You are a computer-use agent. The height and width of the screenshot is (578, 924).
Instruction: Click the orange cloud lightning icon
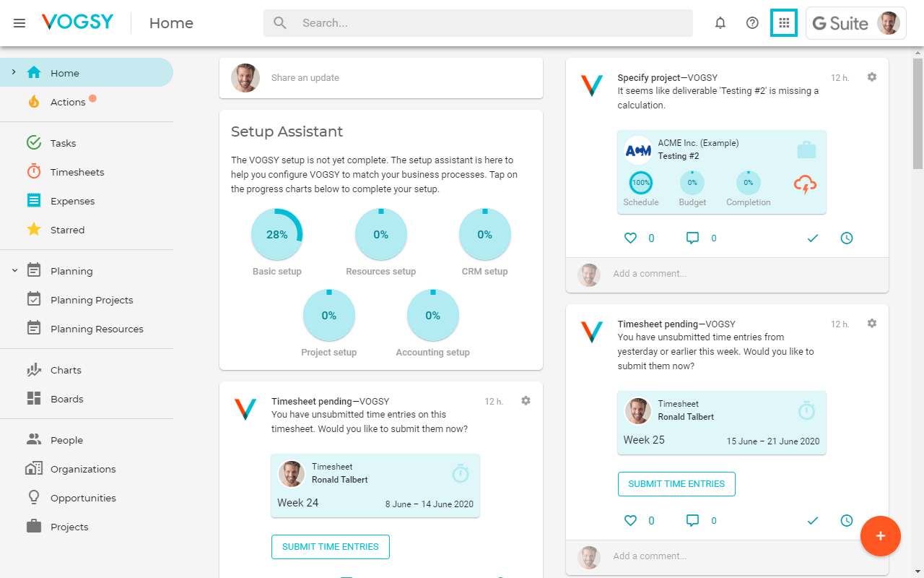(x=805, y=184)
